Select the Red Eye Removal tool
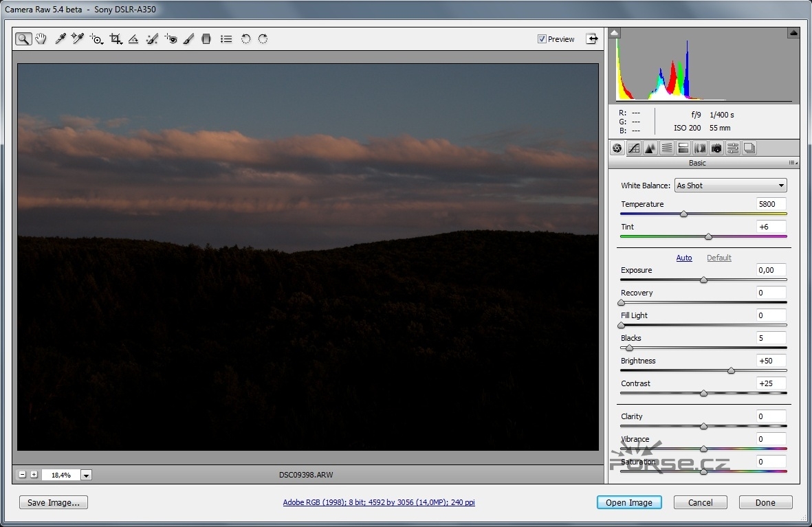The width and height of the screenshot is (812, 527). click(171, 39)
